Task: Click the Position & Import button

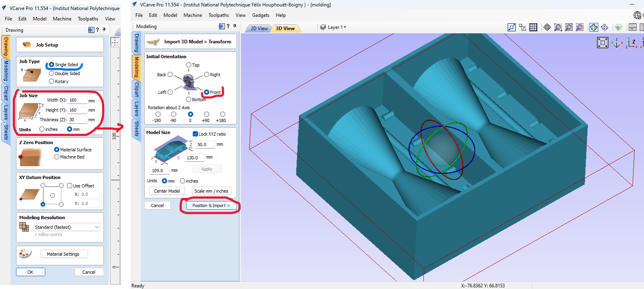Action: coord(211,206)
